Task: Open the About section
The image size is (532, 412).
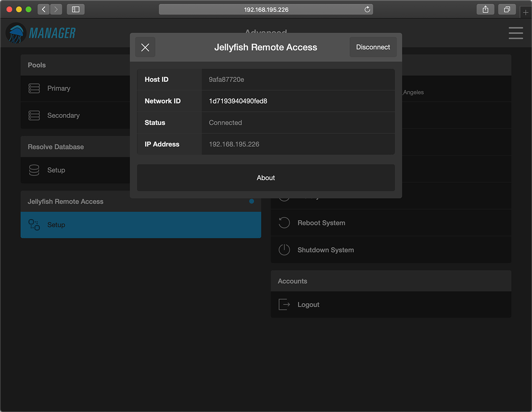Action: (266, 178)
